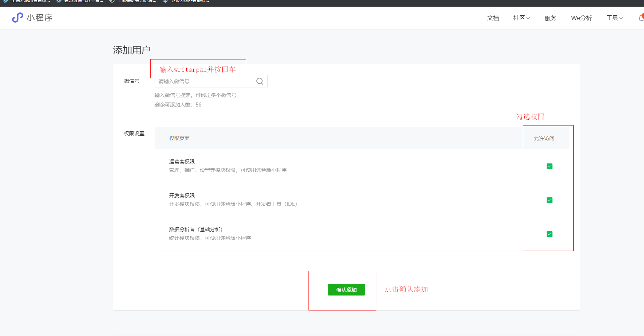Open the notification bell icon
Screen dimensions: 644x336
[x=641, y=18]
